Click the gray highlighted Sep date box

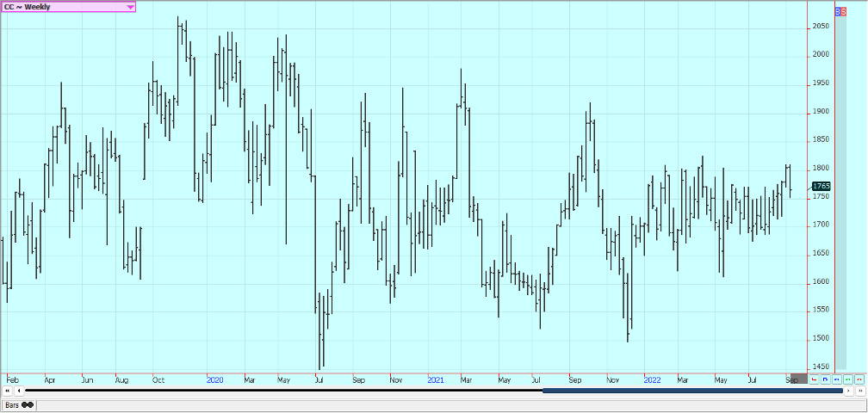pyautogui.click(x=799, y=379)
